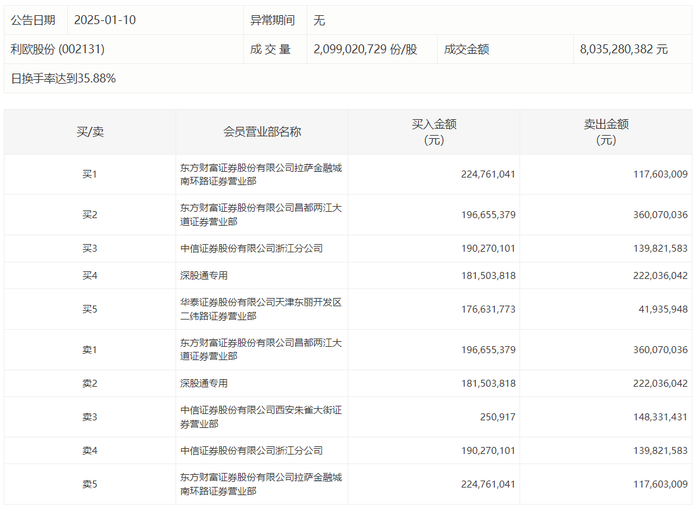Click the 日换手率达到35.88% note
The image size is (700, 511).
[x=63, y=79]
